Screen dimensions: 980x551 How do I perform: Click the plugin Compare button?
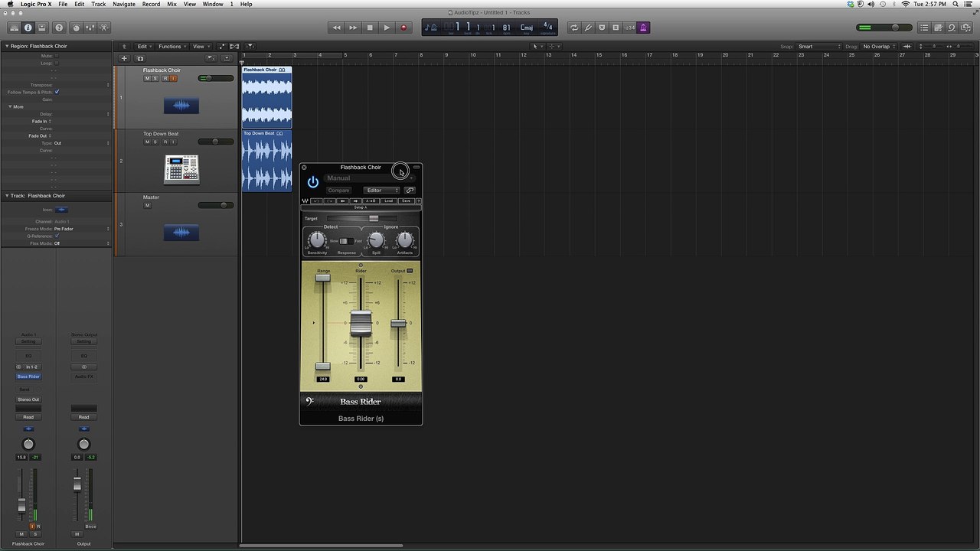pos(338,190)
